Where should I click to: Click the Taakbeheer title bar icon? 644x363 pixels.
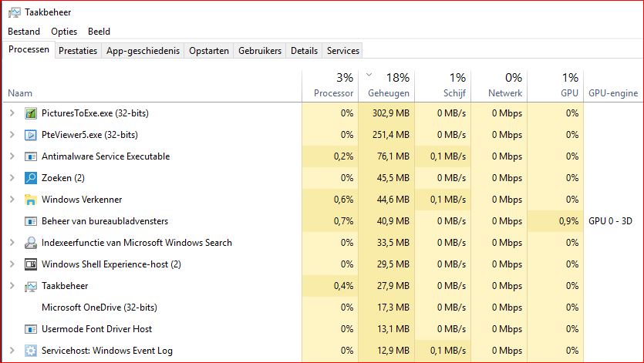[15, 12]
